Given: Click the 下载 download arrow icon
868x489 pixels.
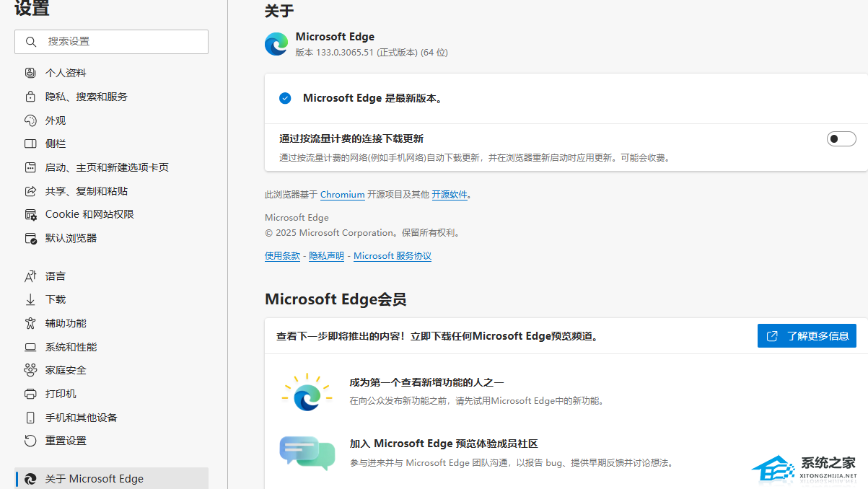Looking at the screenshot, I should (x=30, y=299).
